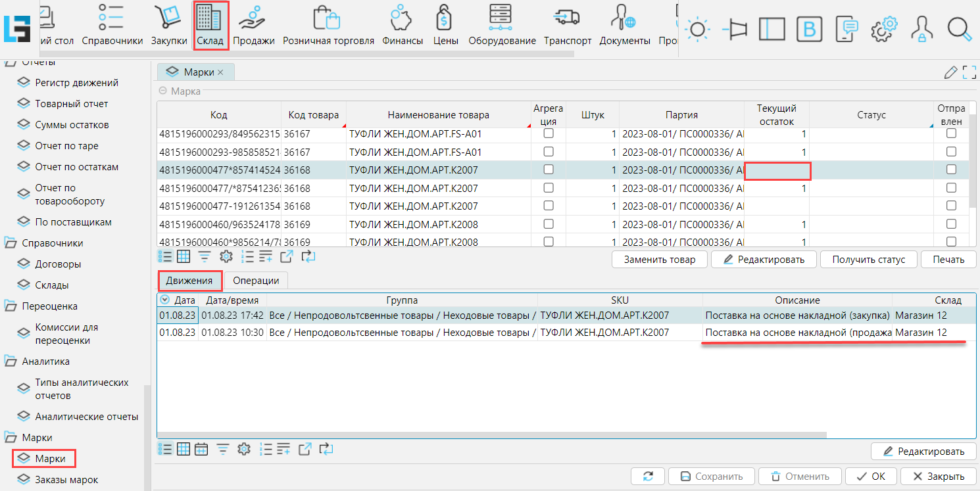980x491 pixels.
Task: Click the phone chat message icon
Action: click(848, 29)
